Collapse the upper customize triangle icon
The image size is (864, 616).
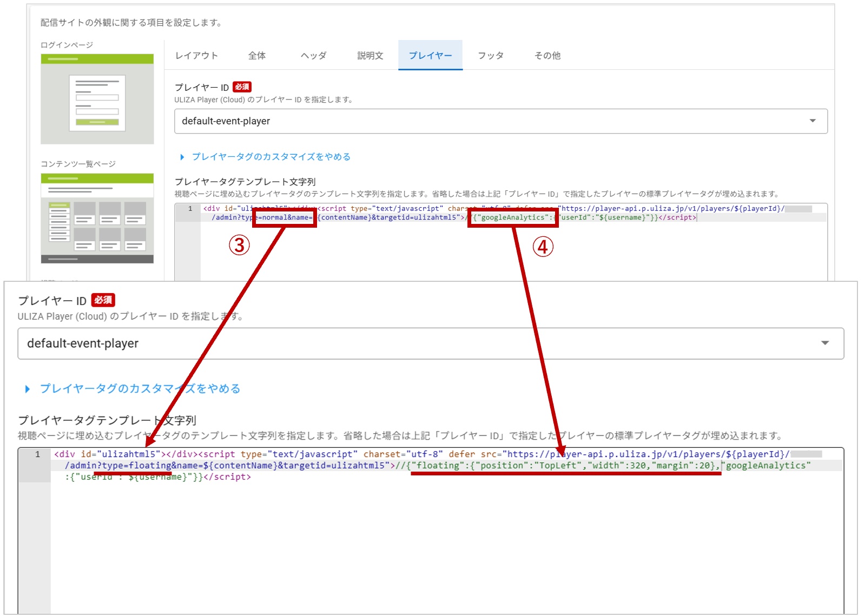coord(182,157)
